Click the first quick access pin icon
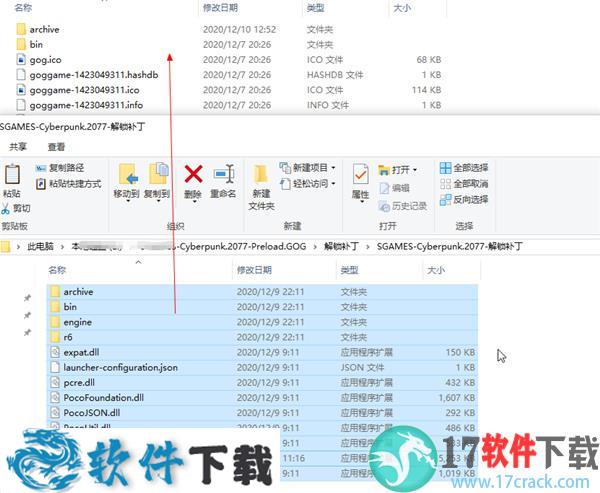Screen dimensions: 600x493 (x=28, y=298)
